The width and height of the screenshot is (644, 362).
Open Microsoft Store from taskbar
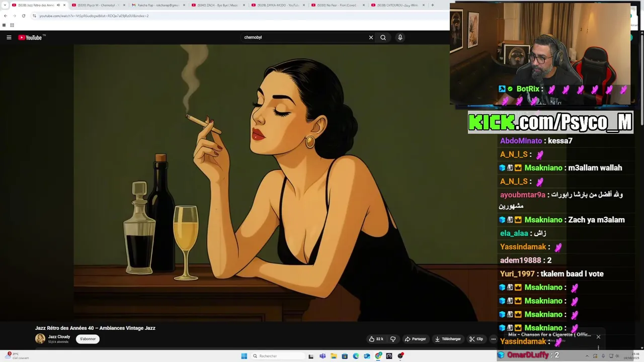point(345,356)
